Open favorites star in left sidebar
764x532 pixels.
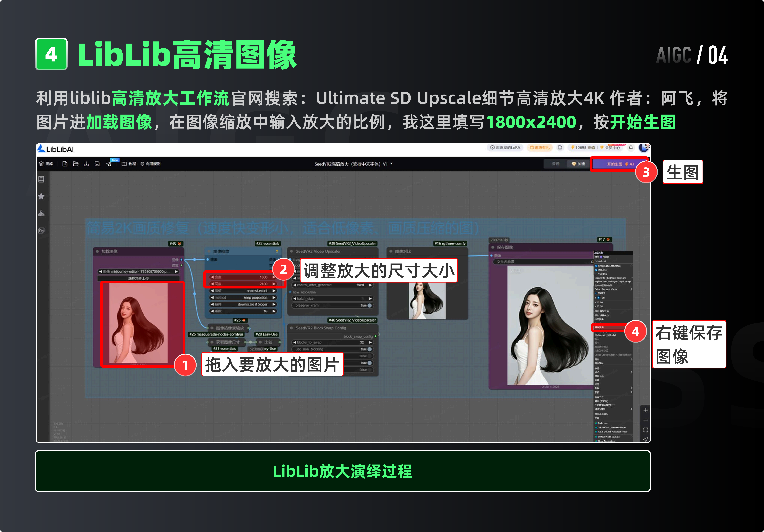coord(41,196)
